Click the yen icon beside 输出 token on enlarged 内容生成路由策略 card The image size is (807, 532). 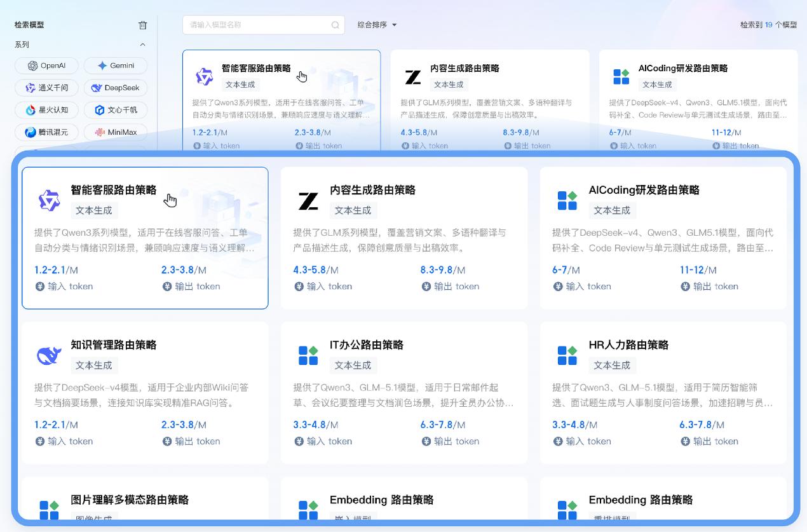426,287
